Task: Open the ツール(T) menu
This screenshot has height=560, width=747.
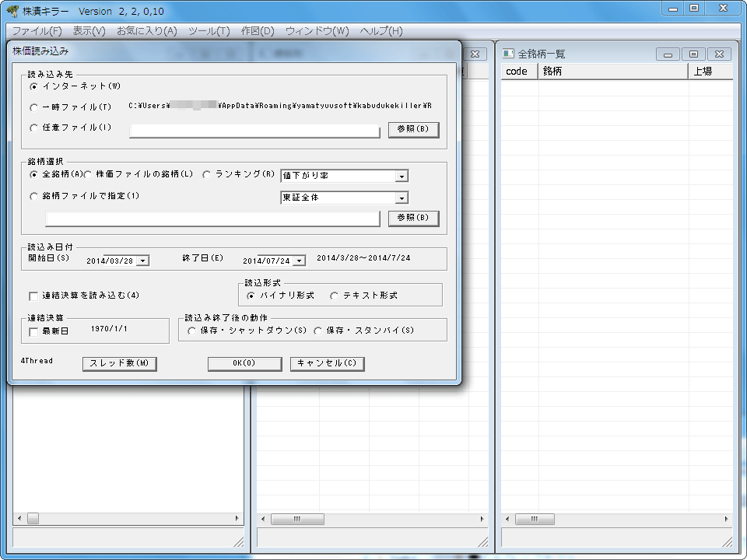Action: [209, 31]
